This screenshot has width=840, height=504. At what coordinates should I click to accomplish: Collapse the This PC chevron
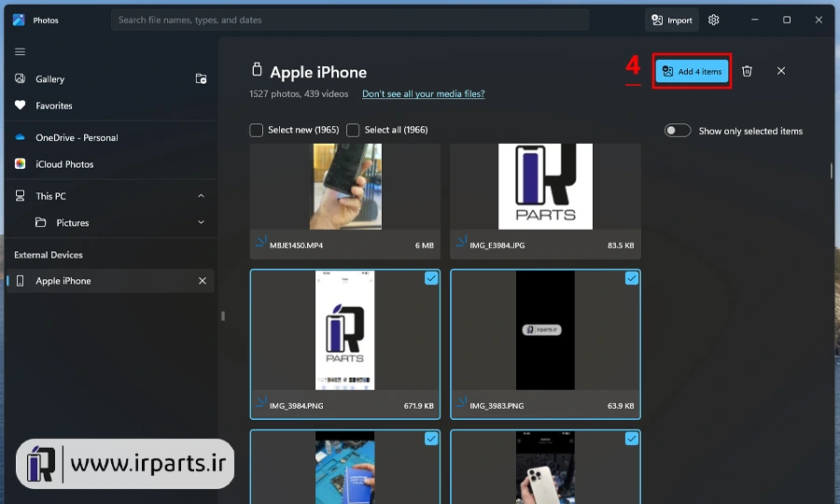[201, 196]
